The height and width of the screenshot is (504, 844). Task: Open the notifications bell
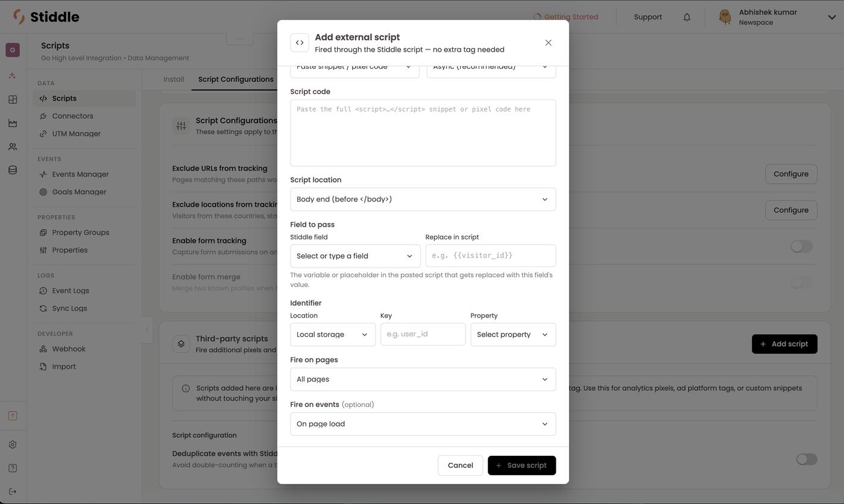click(x=687, y=17)
